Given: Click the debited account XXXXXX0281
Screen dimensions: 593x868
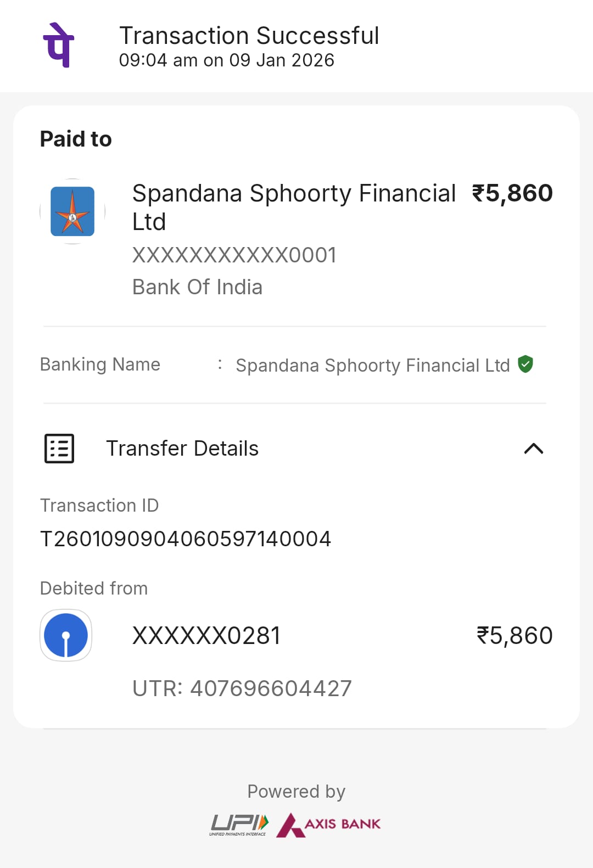Looking at the screenshot, I should click(206, 636).
